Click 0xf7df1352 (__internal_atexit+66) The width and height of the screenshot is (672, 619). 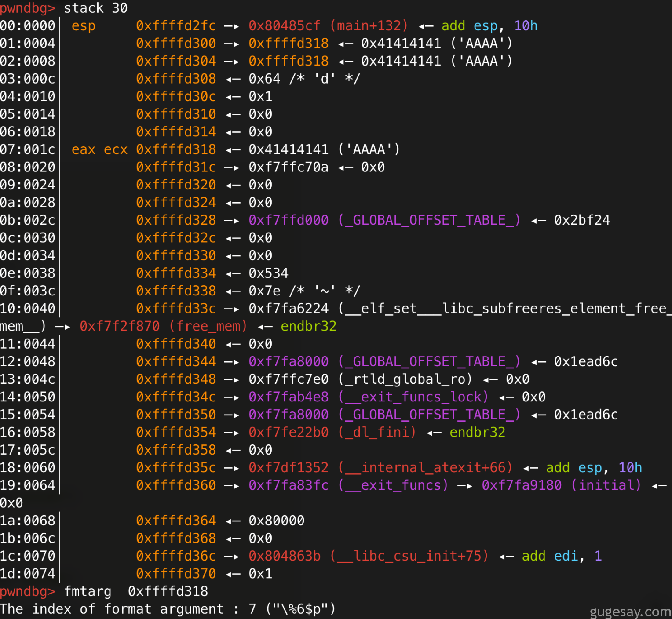(381, 467)
